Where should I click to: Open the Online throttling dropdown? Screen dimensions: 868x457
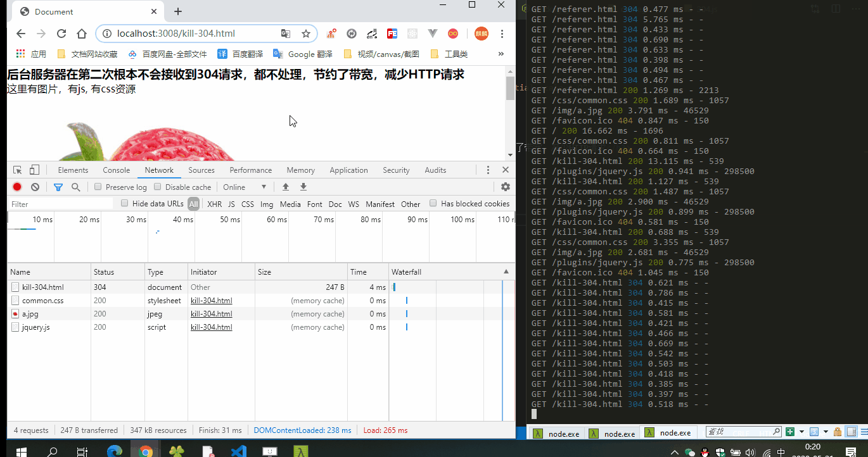(x=245, y=187)
